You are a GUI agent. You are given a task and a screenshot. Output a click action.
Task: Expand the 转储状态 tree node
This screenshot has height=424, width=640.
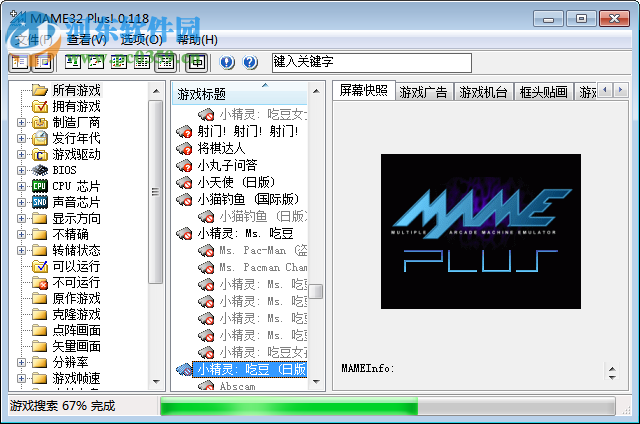coord(22,251)
